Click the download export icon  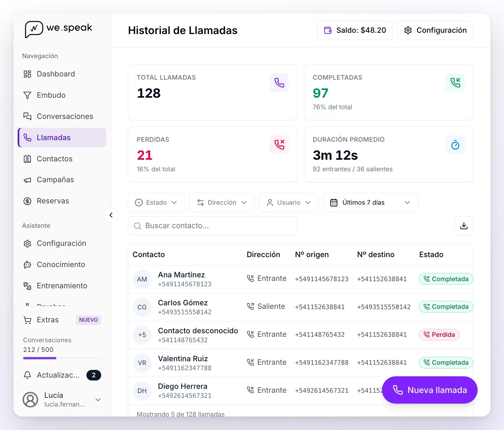(464, 226)
